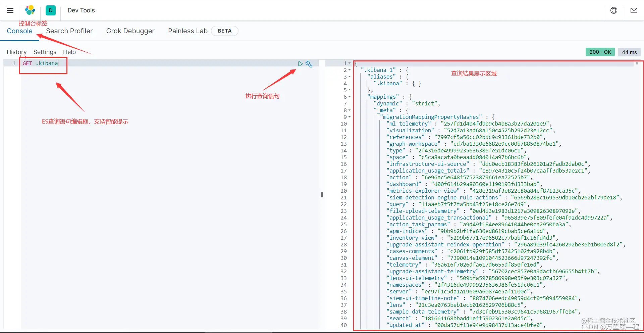
Task: Click the "graph-workspace" key in response
Action: click(x=413, y=144)
